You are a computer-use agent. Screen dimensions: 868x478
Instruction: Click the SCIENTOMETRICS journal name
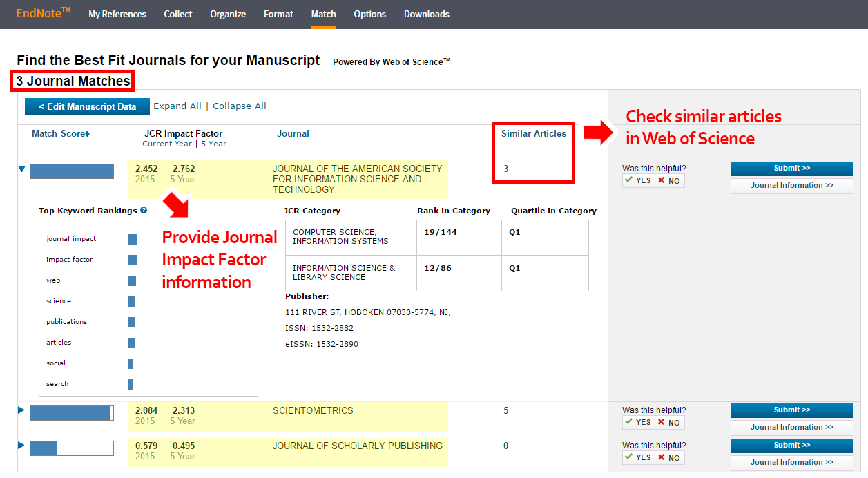click(x=313, y=410)
